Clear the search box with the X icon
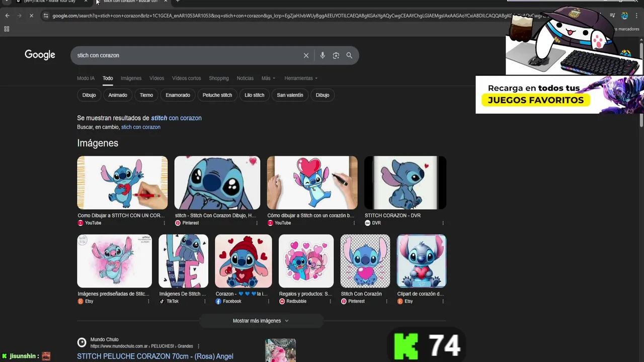The image size is (644, 362). tap(306, 55)
